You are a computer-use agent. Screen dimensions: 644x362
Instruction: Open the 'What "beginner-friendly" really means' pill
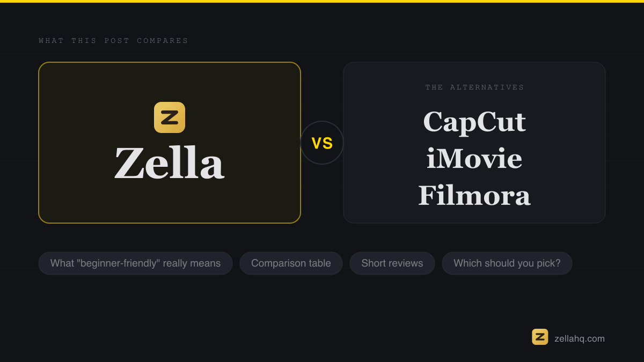[135, 263]
